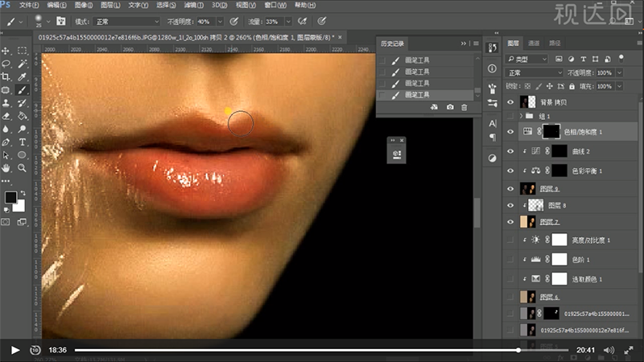Open the 窗口(W) menu
The image size is (644, 362).
tap(275, 6)
